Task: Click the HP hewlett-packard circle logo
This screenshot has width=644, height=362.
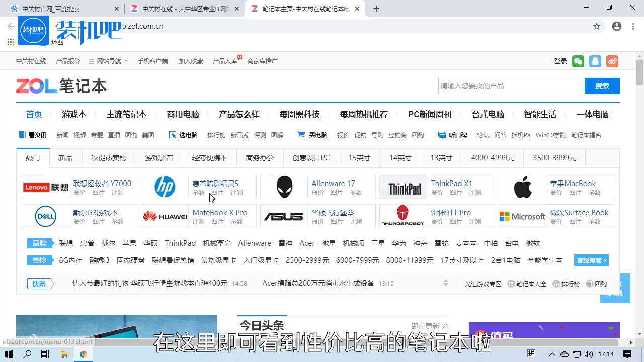Action: click(165, 187)
